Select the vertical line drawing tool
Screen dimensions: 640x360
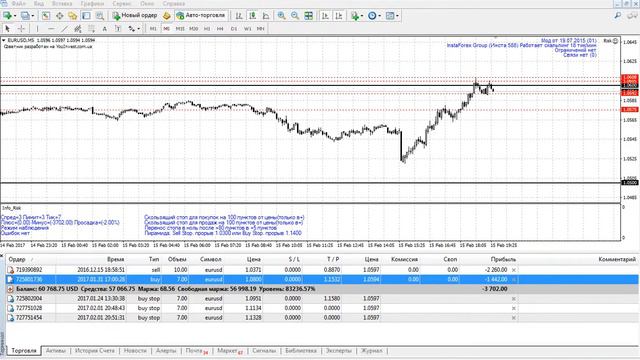[37, 29]
